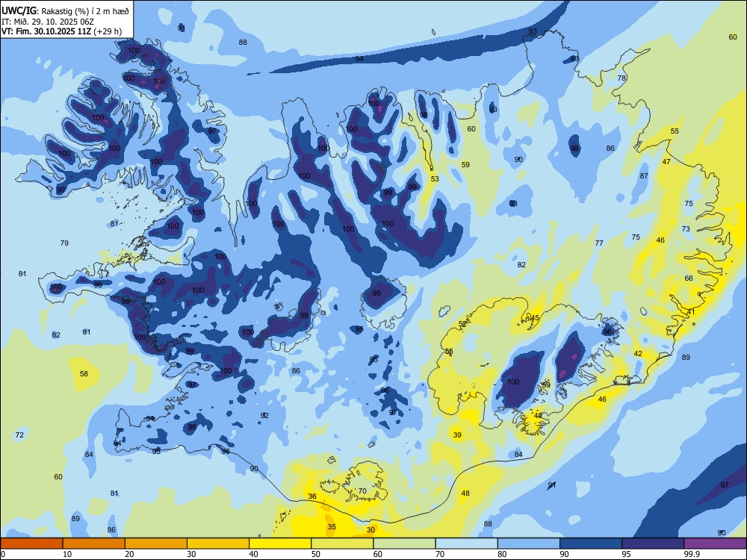Click the purple legend band above 99.9
Viewport: 747px width, 560px height.
coord(715,544)
